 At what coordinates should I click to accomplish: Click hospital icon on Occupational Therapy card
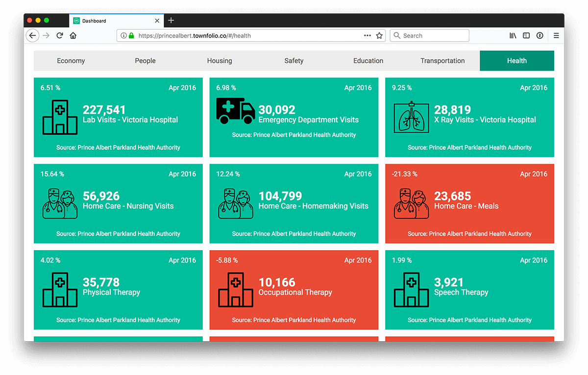point(236,289)
